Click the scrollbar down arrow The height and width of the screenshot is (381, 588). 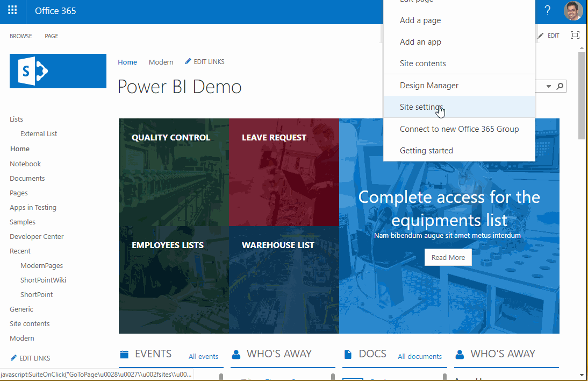coord(582,375)
